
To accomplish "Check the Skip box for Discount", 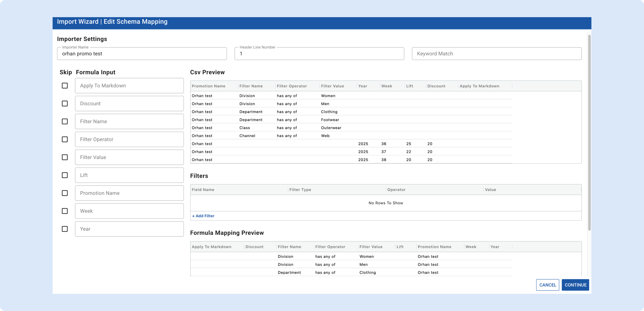I will point(65,103).
